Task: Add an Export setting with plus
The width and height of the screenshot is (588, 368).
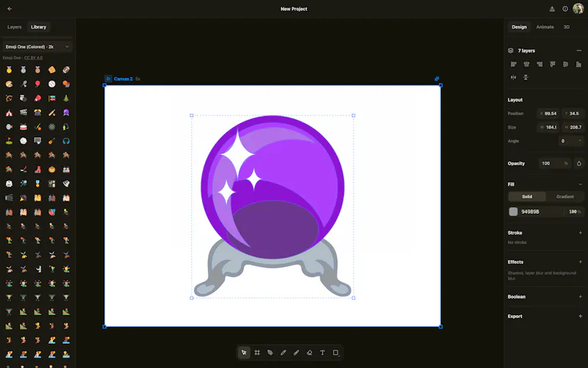Action: [580, 317]
